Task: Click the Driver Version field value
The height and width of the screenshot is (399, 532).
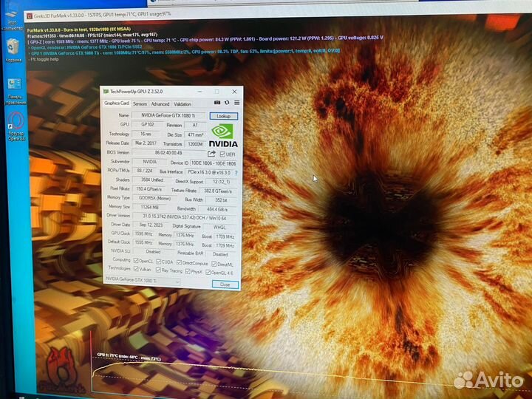Action: tap(185, 217)
